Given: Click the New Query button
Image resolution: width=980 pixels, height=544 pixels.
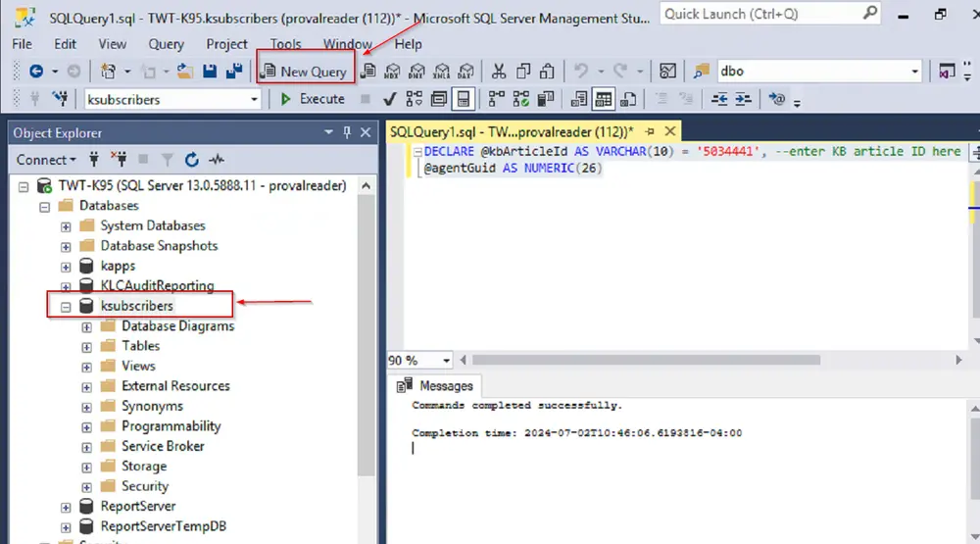Looking at the screenshot, I should [x=305, y=72].
